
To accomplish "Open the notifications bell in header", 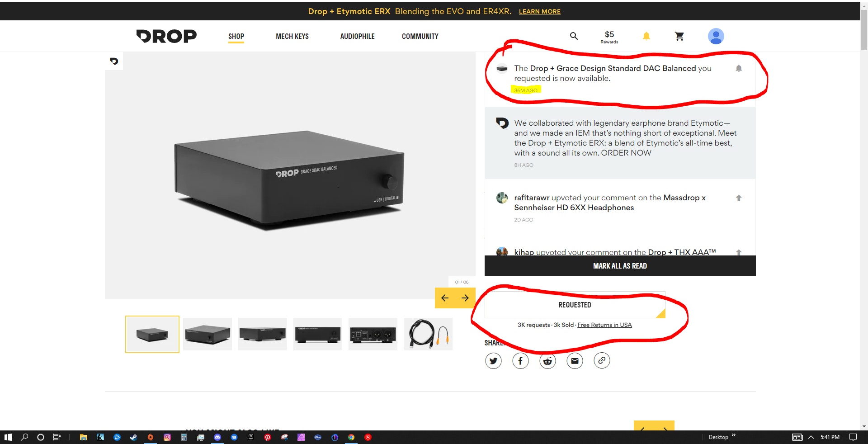I will pos(646,36).
